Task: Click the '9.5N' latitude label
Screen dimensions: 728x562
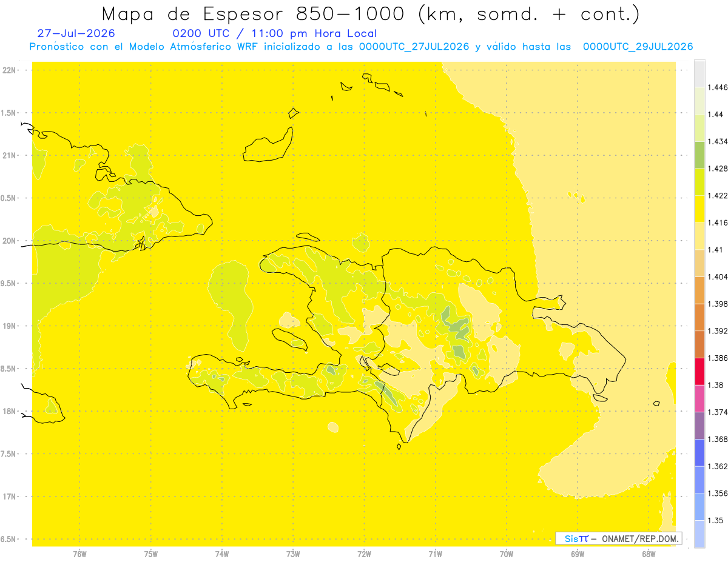Action: click(x=10, y=283)
